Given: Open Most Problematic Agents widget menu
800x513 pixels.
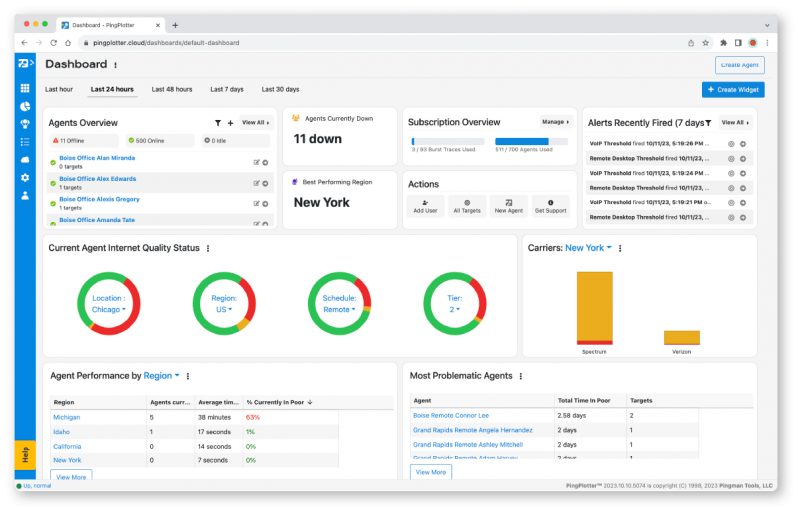Looking at the screenshot, I should point(520,377).
